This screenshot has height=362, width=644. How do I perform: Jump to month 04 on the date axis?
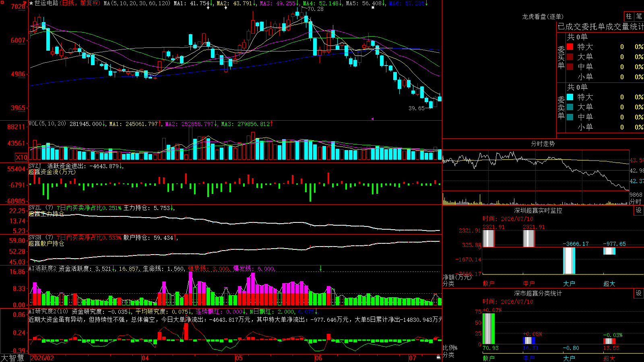[x=145, y=358]
